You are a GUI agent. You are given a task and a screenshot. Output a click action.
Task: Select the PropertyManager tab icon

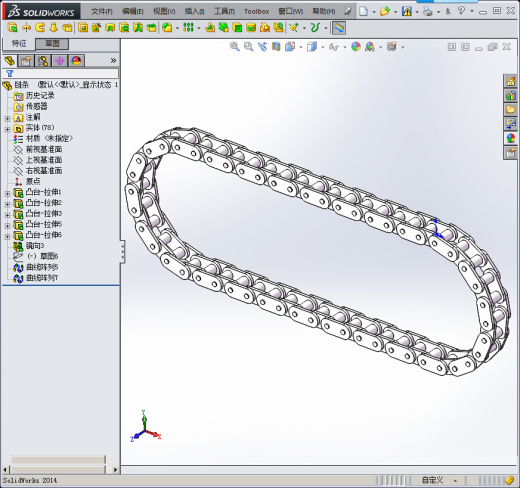click(26, 61)
